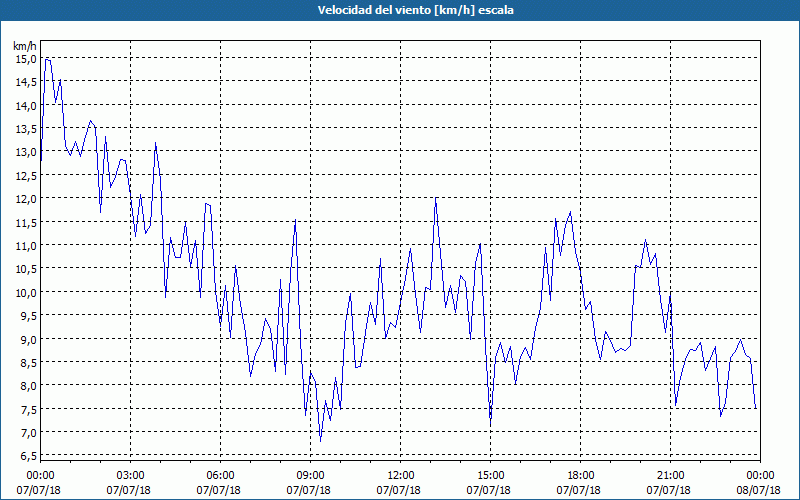The width and height of the screenshot is (800, 500).
Task: Click the lowest dip of the wind curve after 09:00
Action: click(320, 440)
